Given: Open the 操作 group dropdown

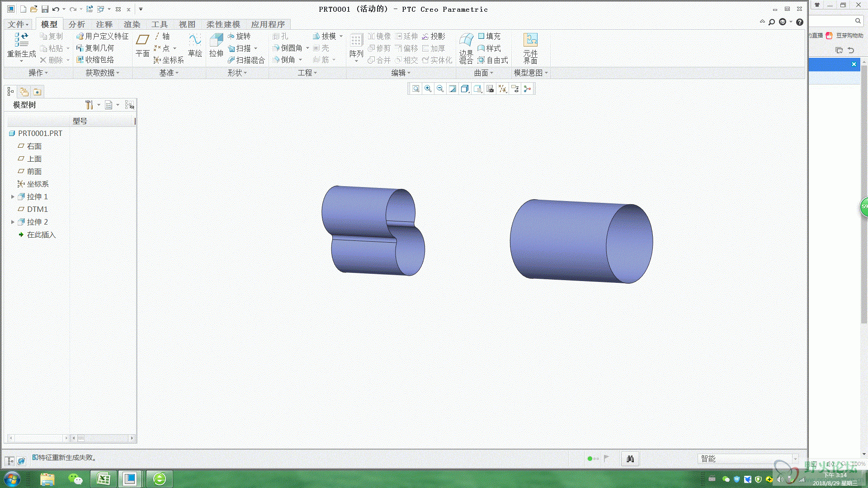Looking at the screenshot, I should (x=38, y=73).
